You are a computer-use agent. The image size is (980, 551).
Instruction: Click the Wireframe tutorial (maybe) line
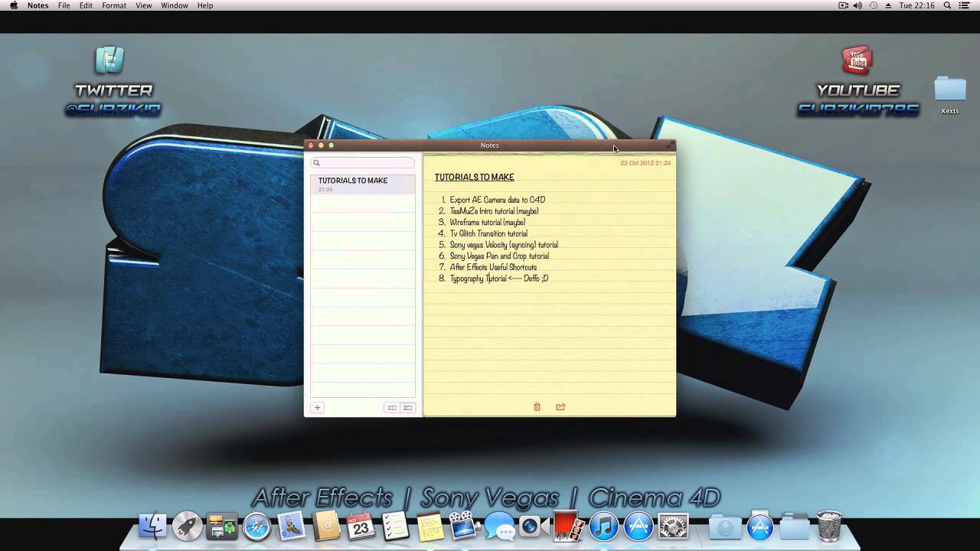pos(487,222)
